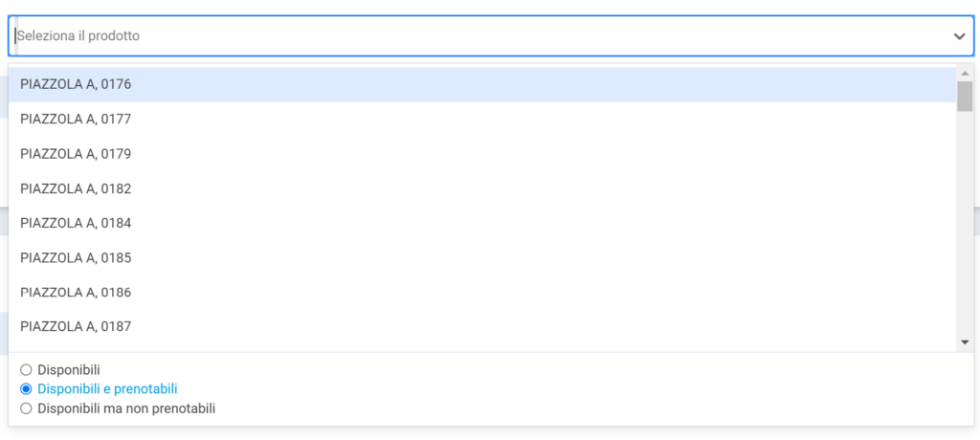
Task: Choose the PIAZZOLA A, 0177 option
Action: (76, 120)
